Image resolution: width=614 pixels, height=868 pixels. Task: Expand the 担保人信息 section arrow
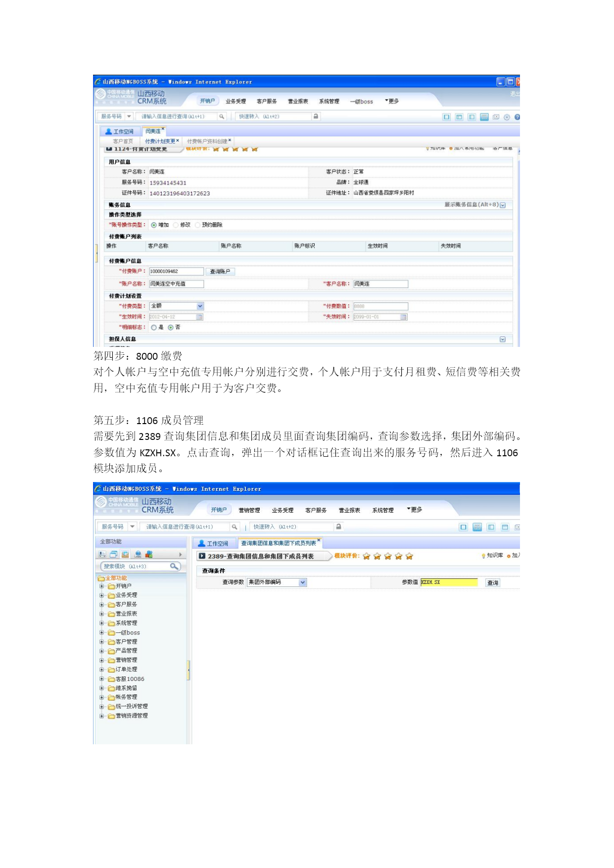coord(503,339)
